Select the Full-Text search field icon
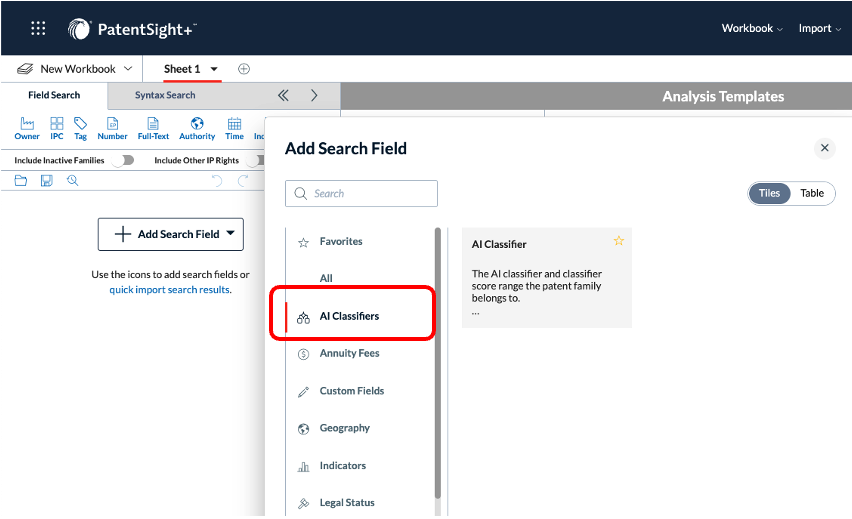 tap(153, 129)
